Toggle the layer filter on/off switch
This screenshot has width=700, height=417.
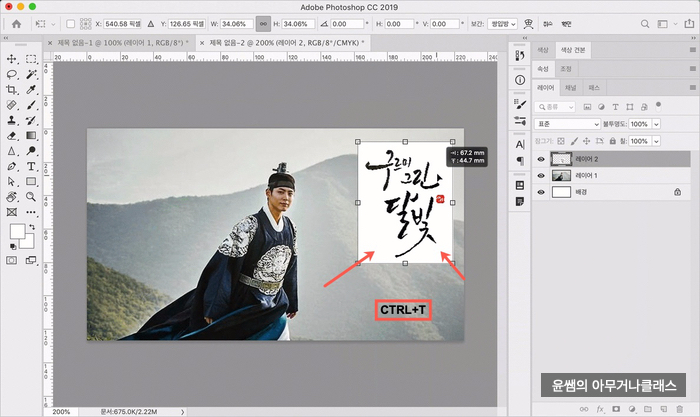coord(658,106)
